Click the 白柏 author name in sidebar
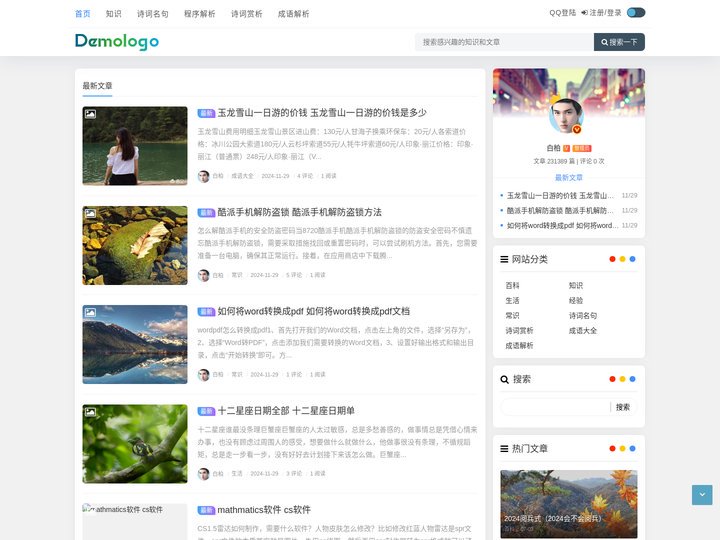The height and width of the screenshot is (540, 720). point(553,148)
